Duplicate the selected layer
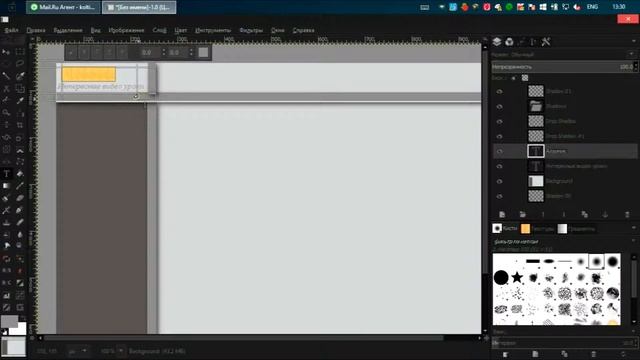 coord(584,214)
